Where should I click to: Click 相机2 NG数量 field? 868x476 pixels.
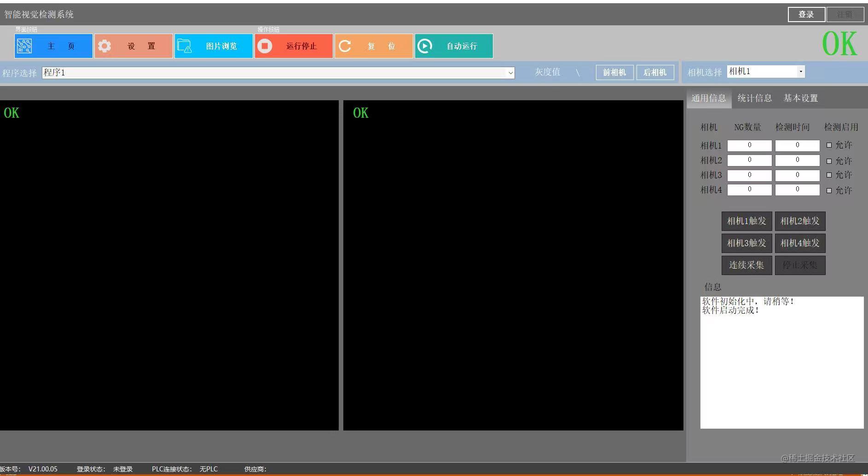pyautogui.click(x=750, y=161)
